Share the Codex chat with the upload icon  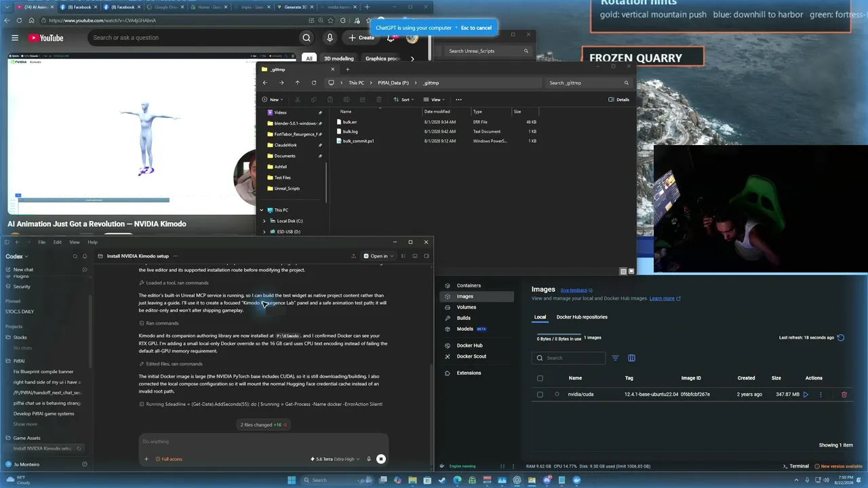(353, 256)
